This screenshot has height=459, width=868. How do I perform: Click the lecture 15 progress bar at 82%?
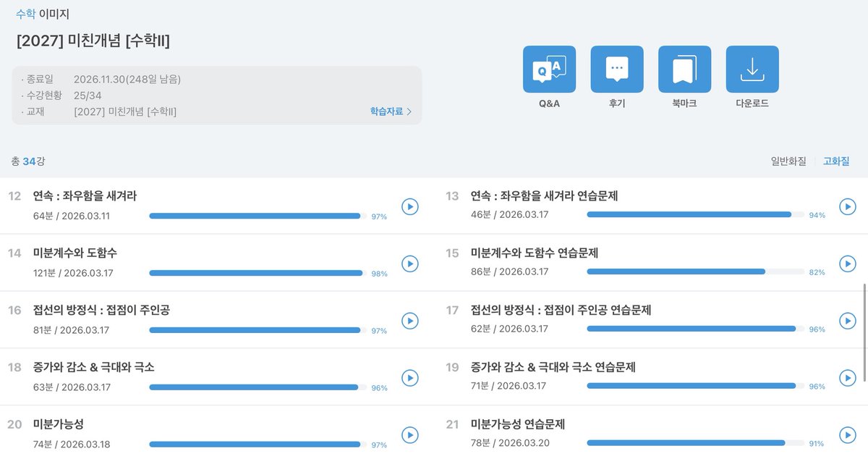coord(695,271)
